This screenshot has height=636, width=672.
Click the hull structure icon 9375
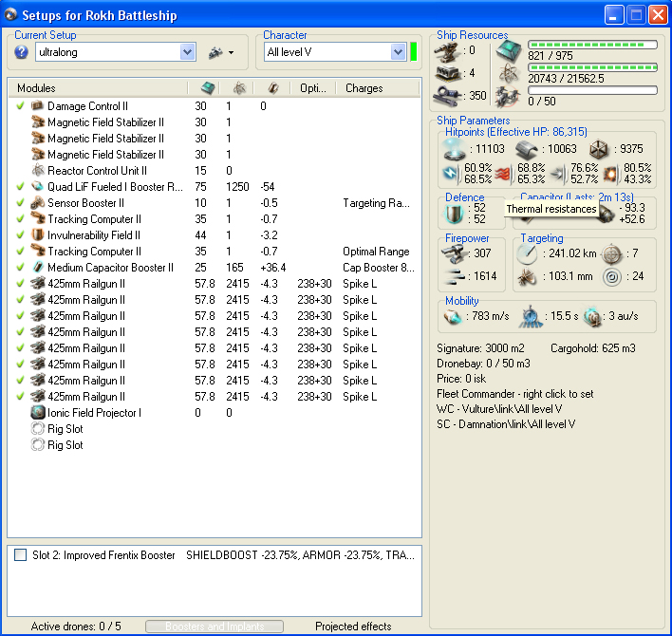(x=599, y=150)
